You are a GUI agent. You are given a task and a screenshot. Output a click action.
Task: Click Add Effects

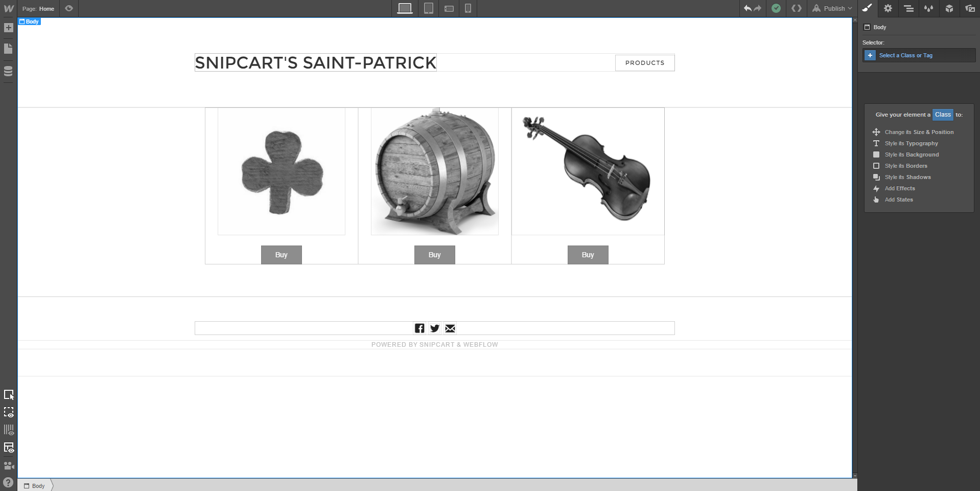[x=899, y=188]
